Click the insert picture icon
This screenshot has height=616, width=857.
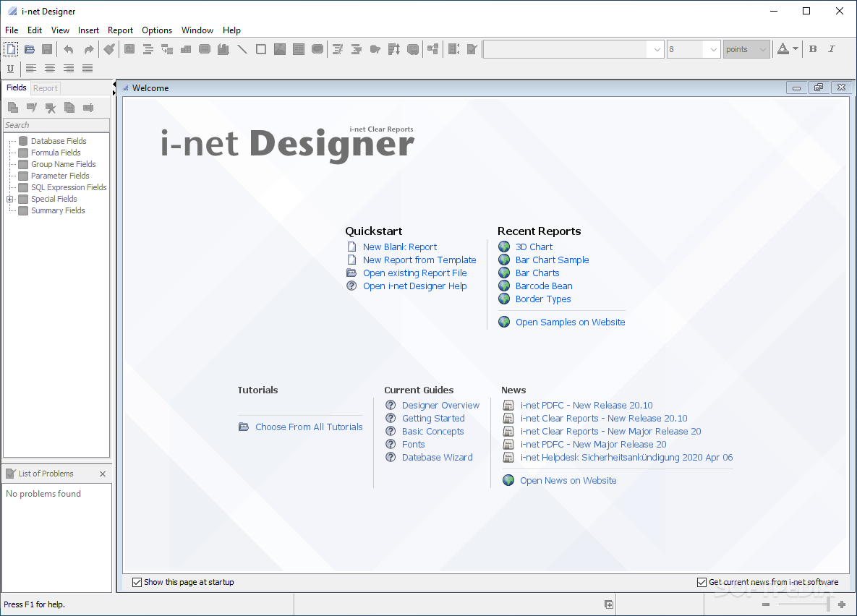pos(280,49)
